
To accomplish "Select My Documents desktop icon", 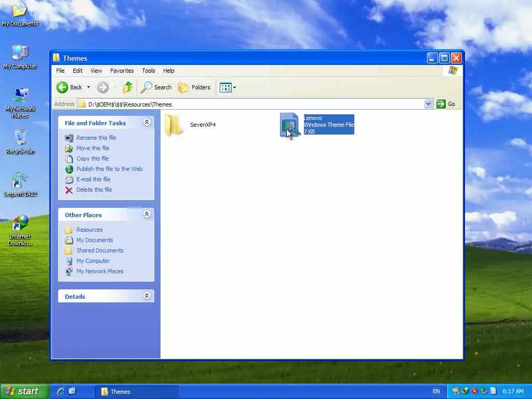I will point(20,14).
